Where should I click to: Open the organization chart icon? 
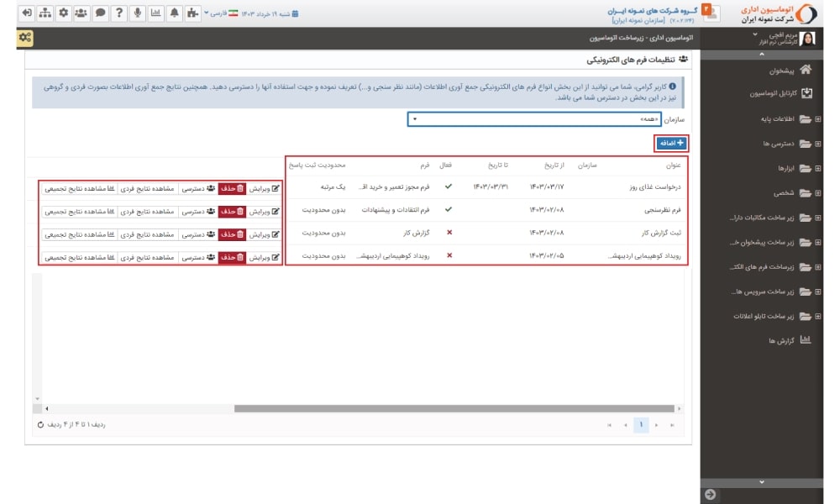[45, 13]
